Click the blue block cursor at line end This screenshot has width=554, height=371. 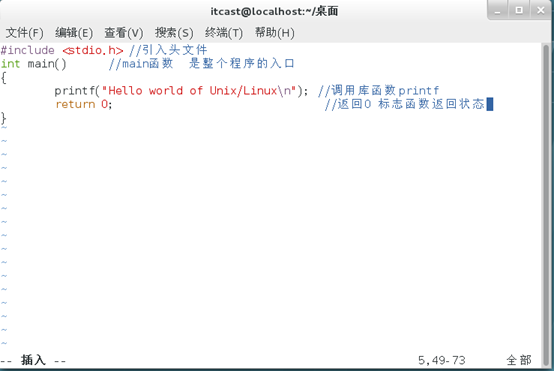click(x=490, y=104)
